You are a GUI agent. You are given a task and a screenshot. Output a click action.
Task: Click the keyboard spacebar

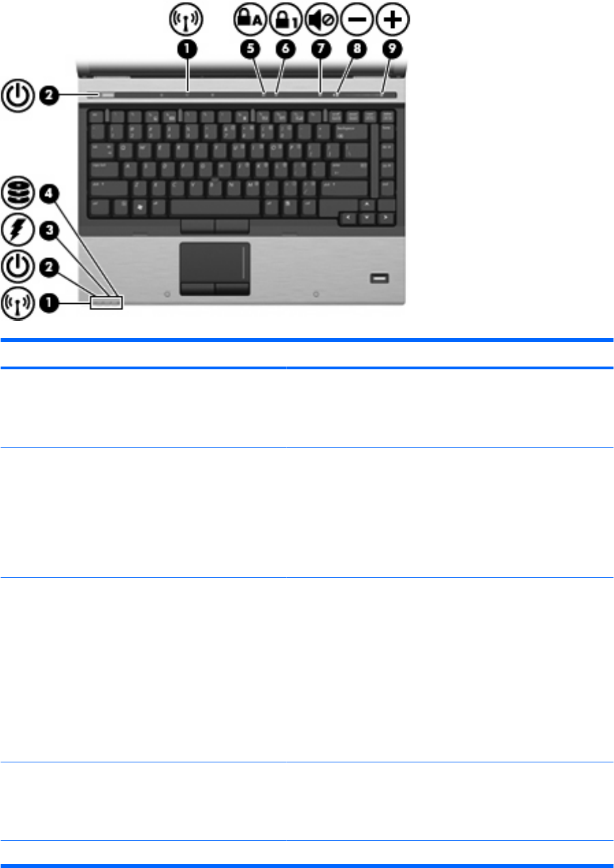[x=214, y=204]
